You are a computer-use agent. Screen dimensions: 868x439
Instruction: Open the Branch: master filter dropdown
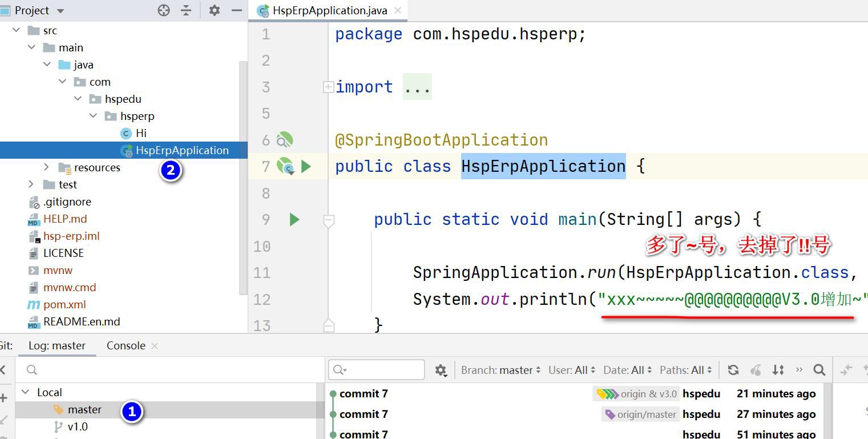click(x=500, y=370)
